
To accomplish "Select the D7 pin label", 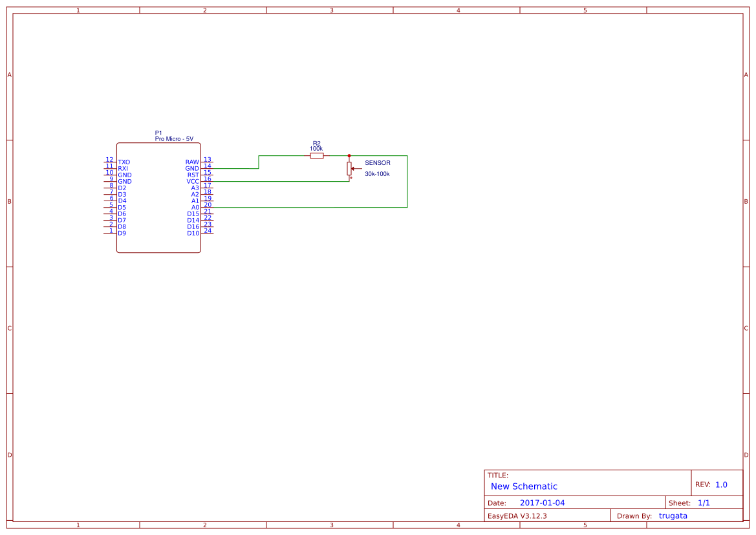I will 122,221.
